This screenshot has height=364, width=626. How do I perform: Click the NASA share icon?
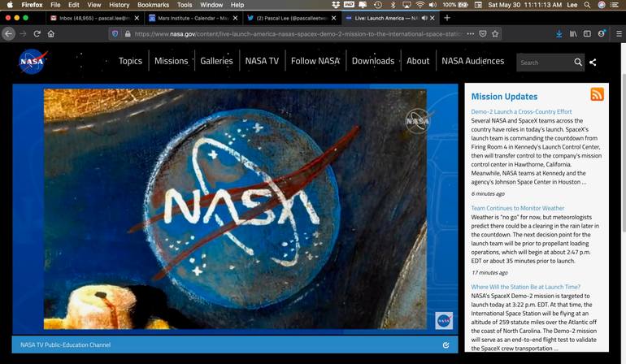pos(593,63)
